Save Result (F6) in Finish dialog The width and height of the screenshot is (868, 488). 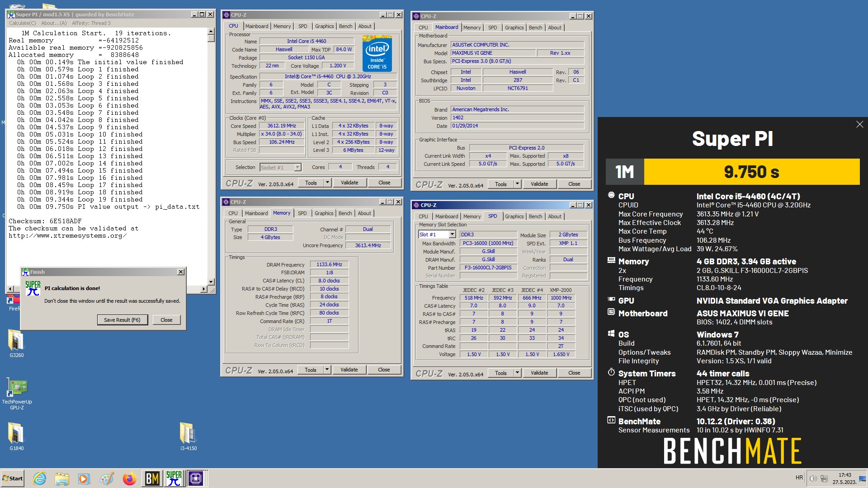(x=122, y=320)
